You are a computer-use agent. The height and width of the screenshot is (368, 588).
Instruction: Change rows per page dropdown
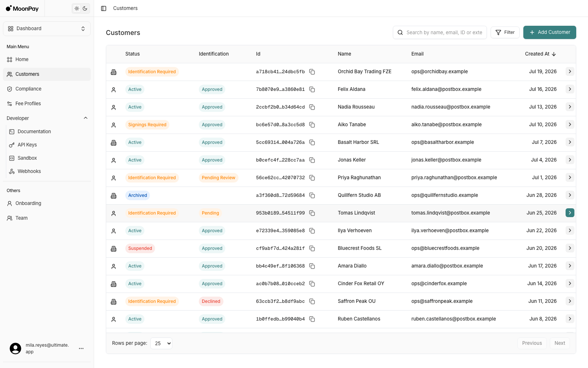[161, 343]
